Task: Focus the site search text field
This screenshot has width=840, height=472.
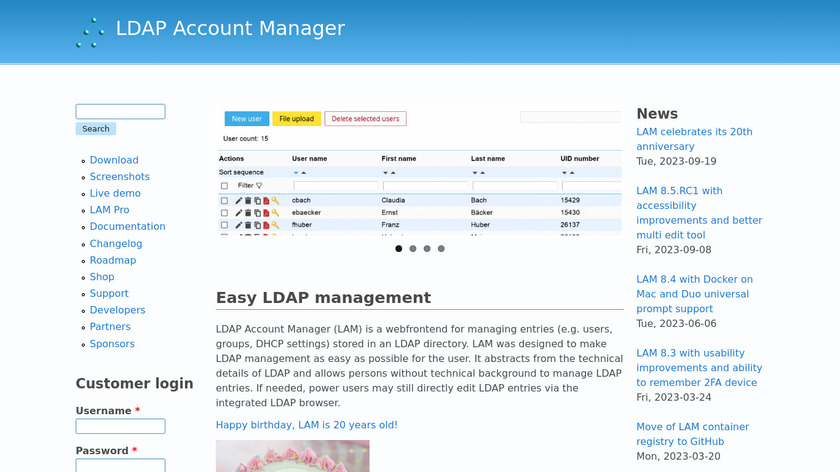Action: click(x=121, y=111)
